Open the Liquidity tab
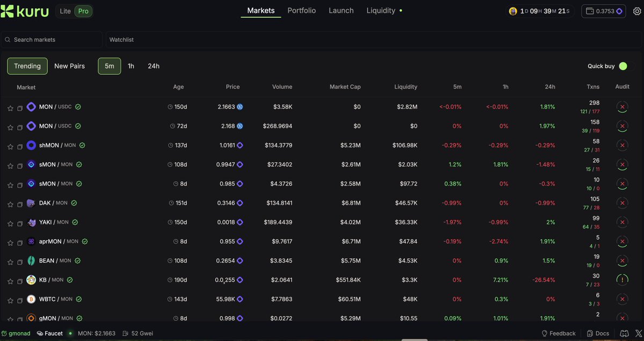This screenshot has width=644, height=341. (x=381, y=11)
